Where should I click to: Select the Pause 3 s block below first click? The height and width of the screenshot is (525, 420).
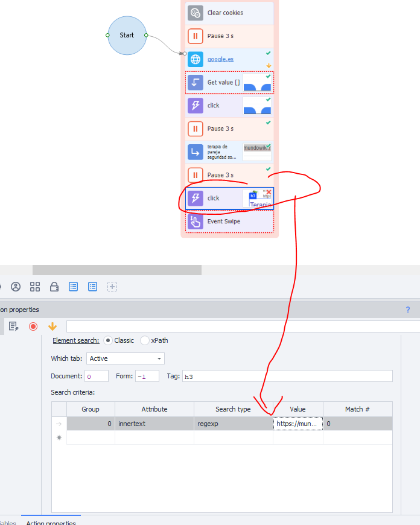click(229, 129)
